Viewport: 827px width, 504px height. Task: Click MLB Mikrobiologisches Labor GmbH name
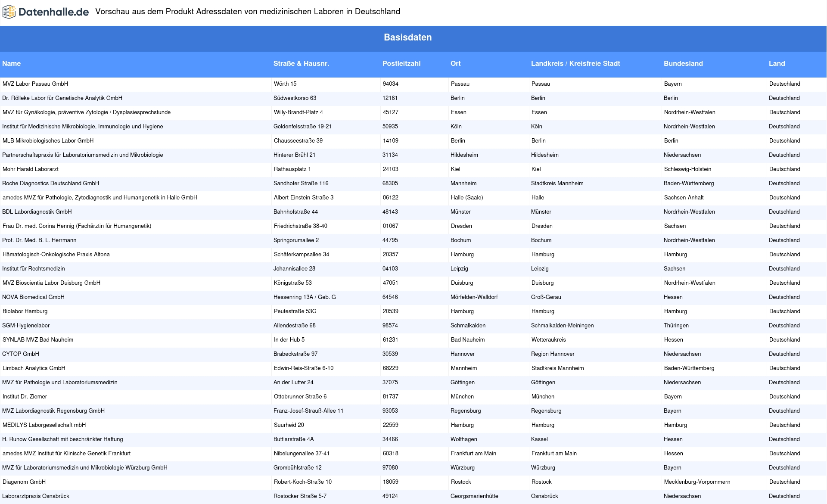48,141
